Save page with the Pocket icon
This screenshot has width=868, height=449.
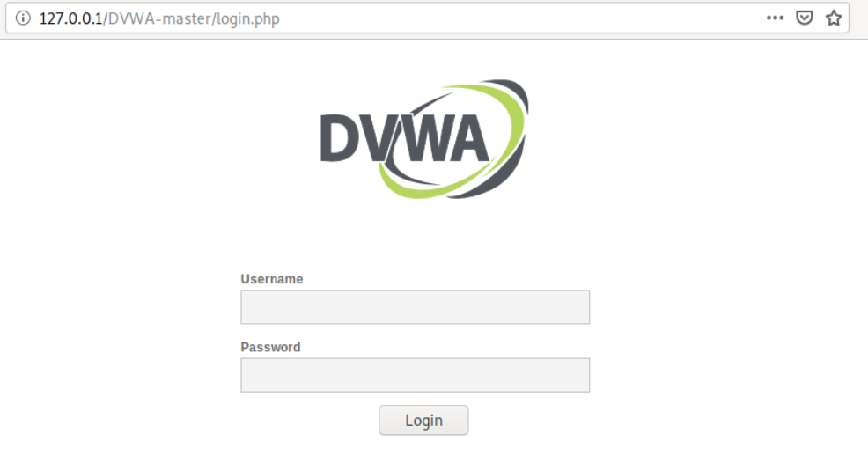tap(805, 18)
